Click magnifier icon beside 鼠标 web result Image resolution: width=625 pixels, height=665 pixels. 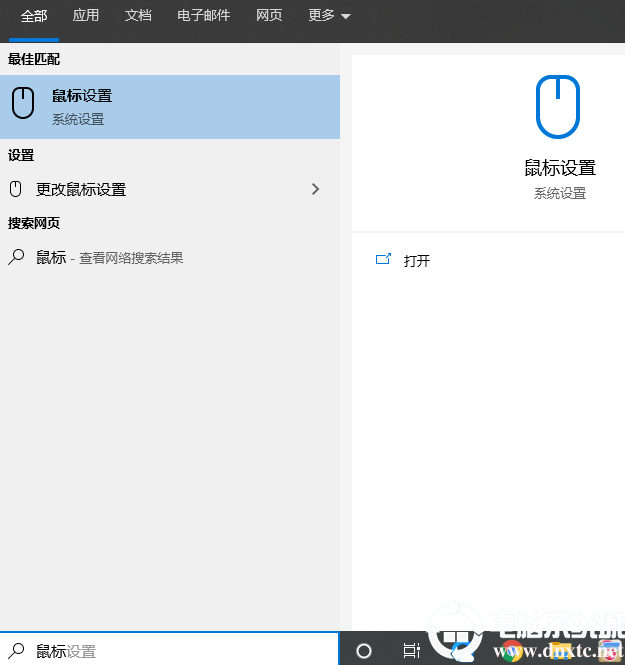pos(16,257)
